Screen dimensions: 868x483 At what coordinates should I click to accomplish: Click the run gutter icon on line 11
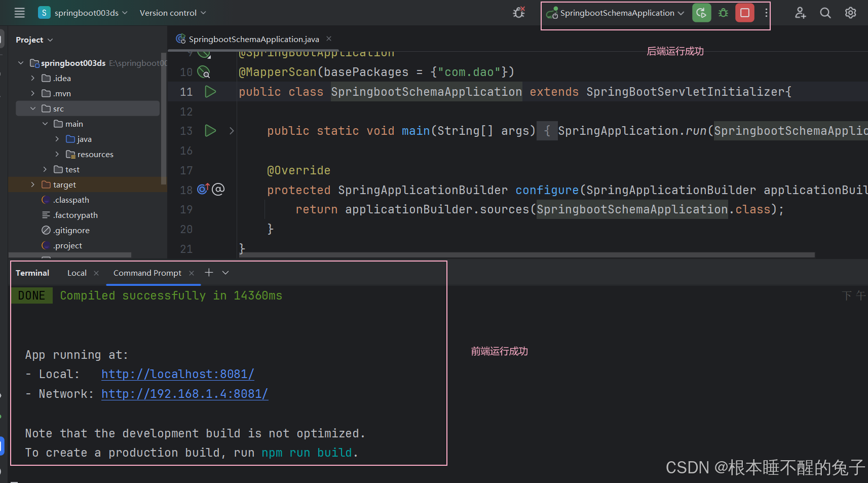point(210,92)
